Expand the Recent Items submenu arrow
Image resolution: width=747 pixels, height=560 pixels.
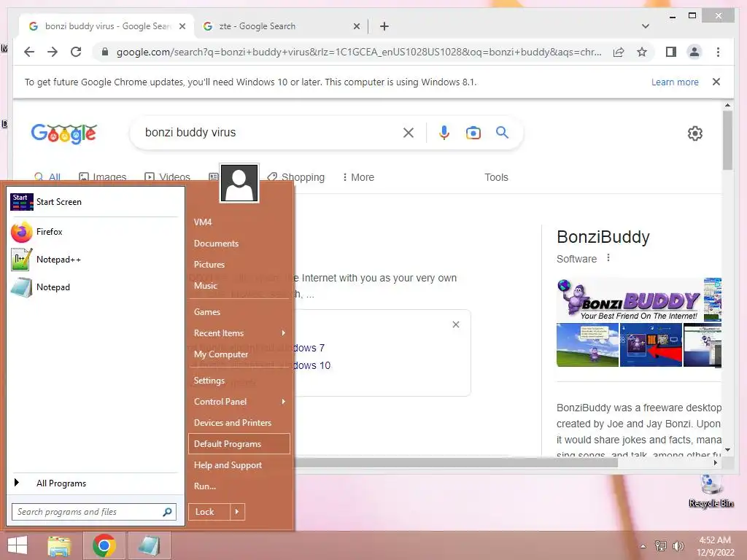(284, 332)
